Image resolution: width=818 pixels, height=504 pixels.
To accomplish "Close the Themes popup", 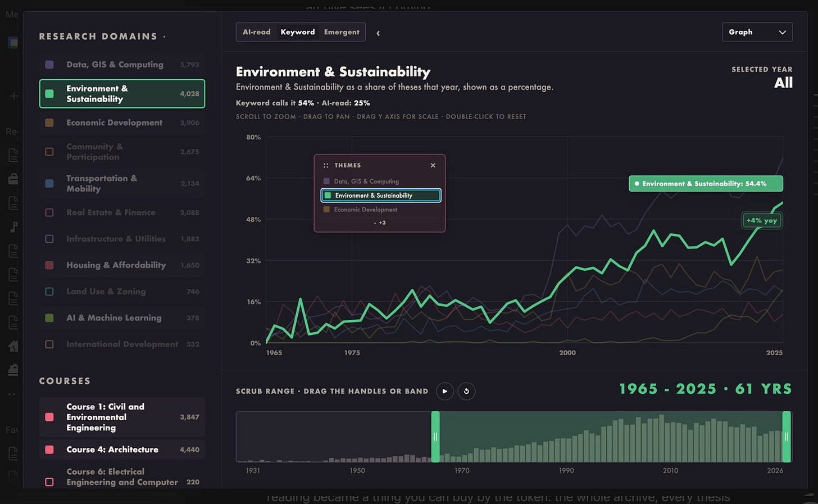I will point(433,165).
